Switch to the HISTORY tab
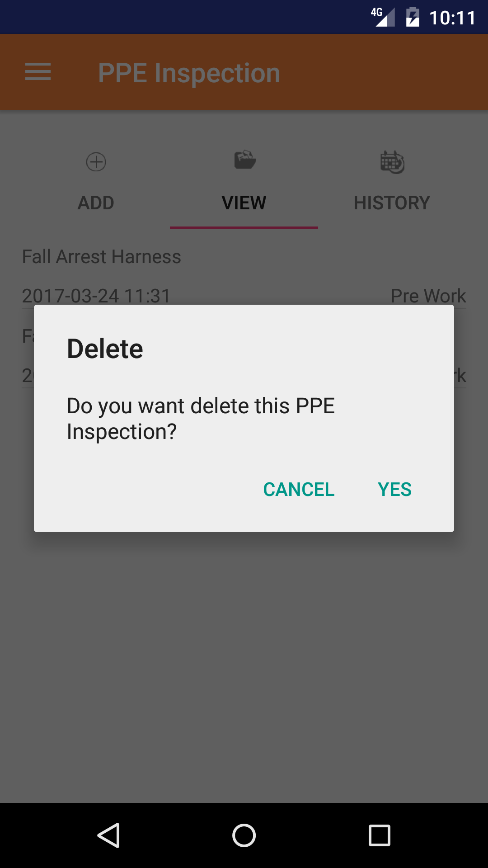 tap(392, 203)
